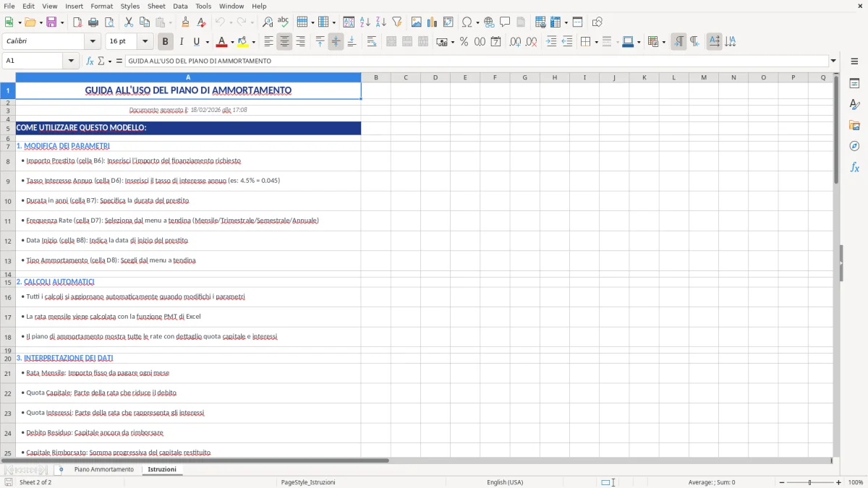The height and width of the screenshot is (488, 868).
Task: Format value as percent
Action: [x=464, y=41]
